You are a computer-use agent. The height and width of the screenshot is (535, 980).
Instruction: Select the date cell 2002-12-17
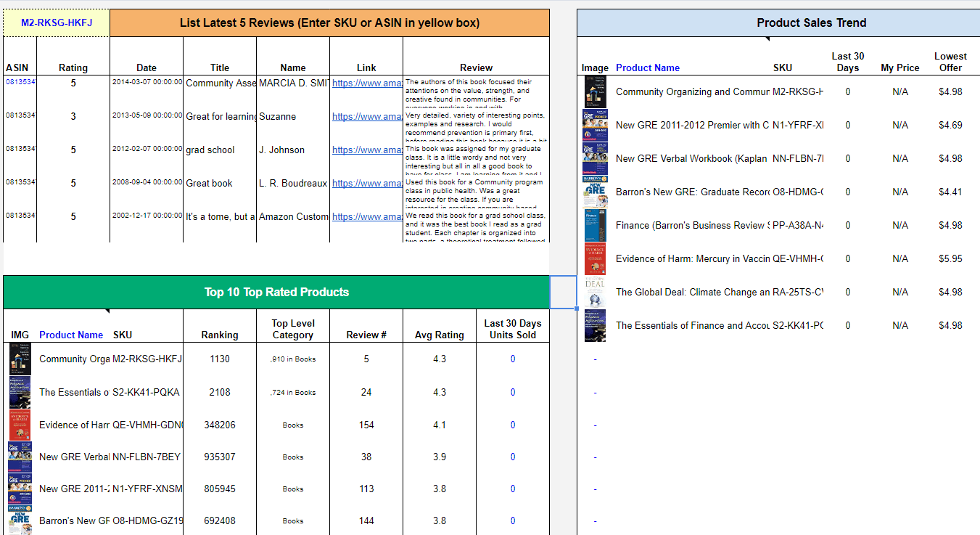click(x=147, y=216)
